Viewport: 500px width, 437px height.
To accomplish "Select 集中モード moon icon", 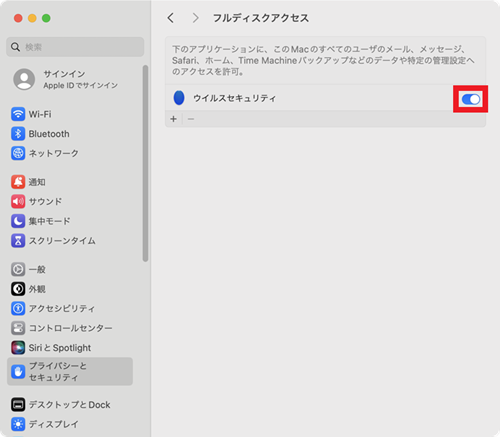I will coord(18,221).
